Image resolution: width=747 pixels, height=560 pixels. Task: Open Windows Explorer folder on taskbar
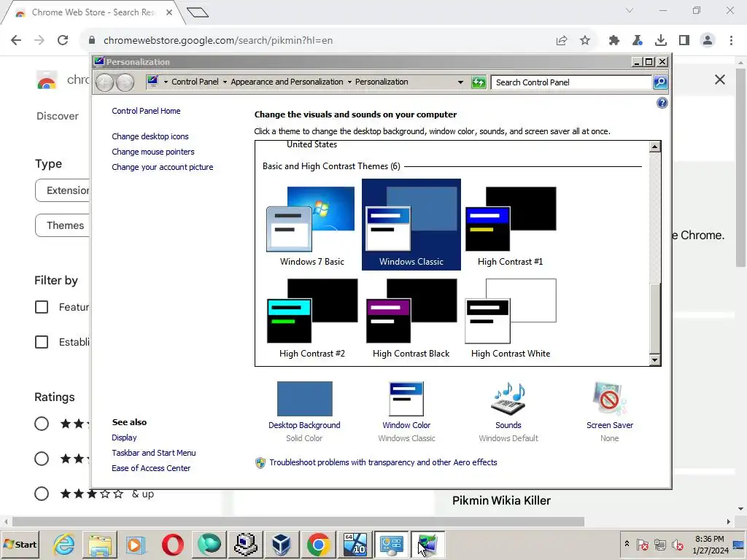(x=99, y=544)
